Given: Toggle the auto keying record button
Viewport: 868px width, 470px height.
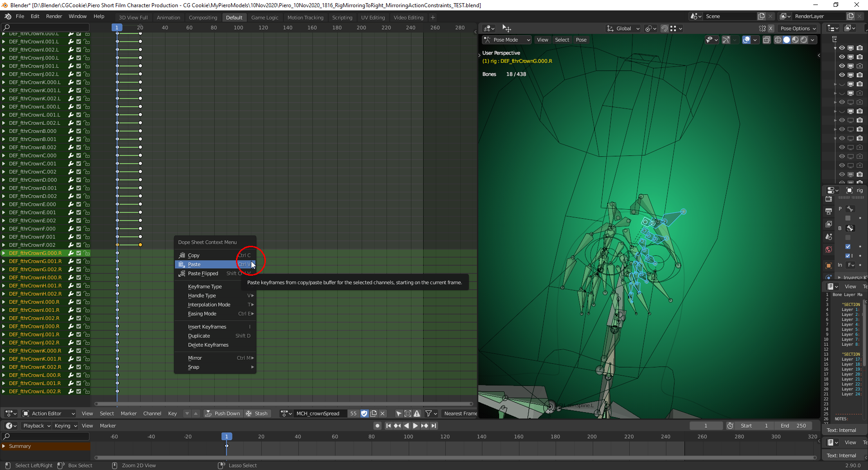Looking at the screenshot, I should [377, 426].
